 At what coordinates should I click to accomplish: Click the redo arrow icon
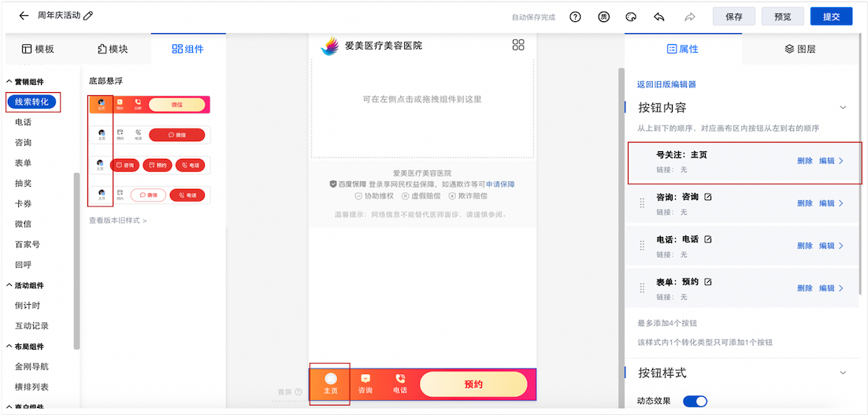[690, 17]
